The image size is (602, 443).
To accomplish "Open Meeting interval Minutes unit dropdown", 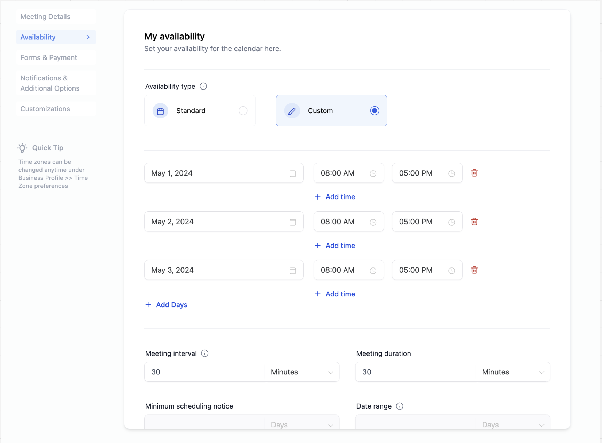I will tap(302, 372).
